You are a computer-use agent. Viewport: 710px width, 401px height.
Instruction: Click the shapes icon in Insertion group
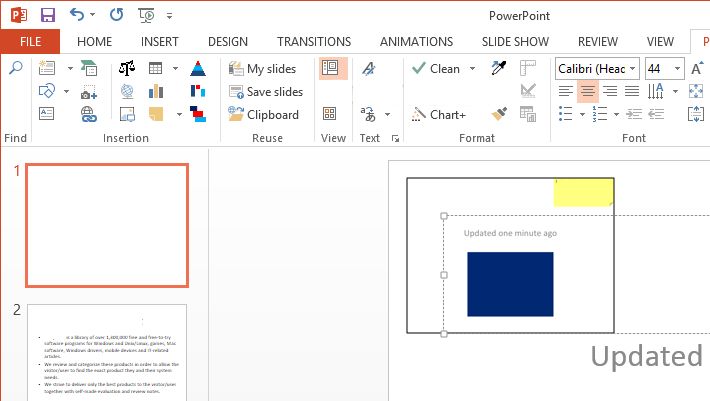pos(47,91)
